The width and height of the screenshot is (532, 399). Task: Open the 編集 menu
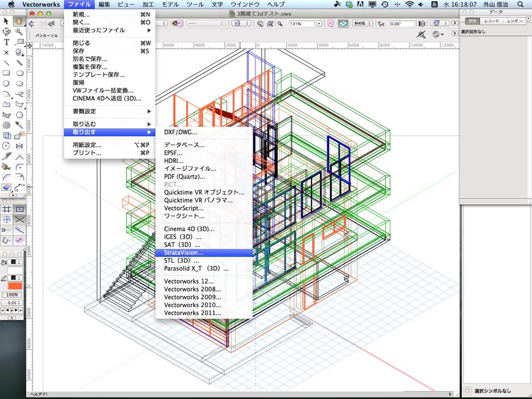(x=104, y=4)
